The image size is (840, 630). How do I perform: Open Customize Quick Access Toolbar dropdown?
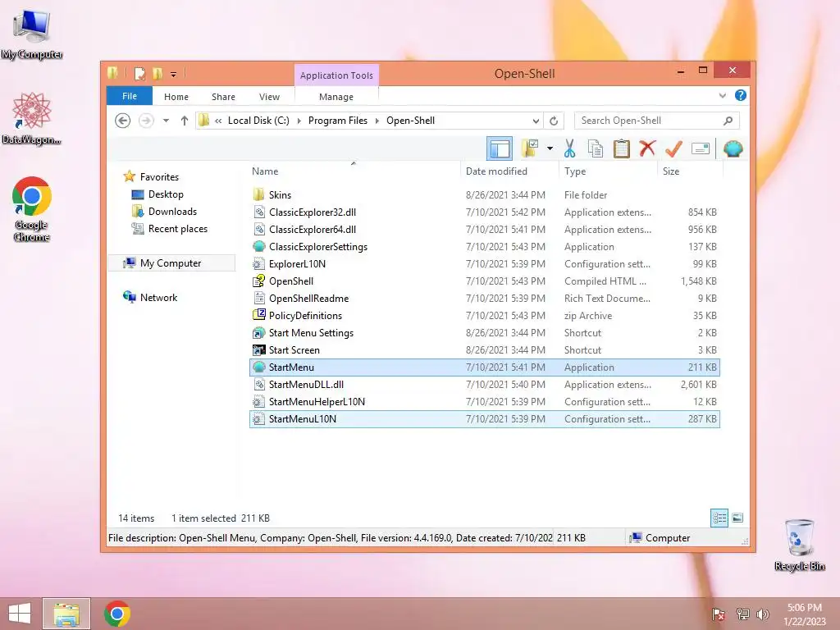pos(174,74)
